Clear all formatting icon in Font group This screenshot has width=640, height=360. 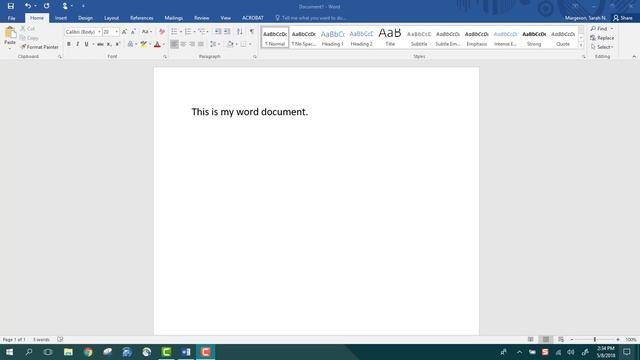coord(162,32)
